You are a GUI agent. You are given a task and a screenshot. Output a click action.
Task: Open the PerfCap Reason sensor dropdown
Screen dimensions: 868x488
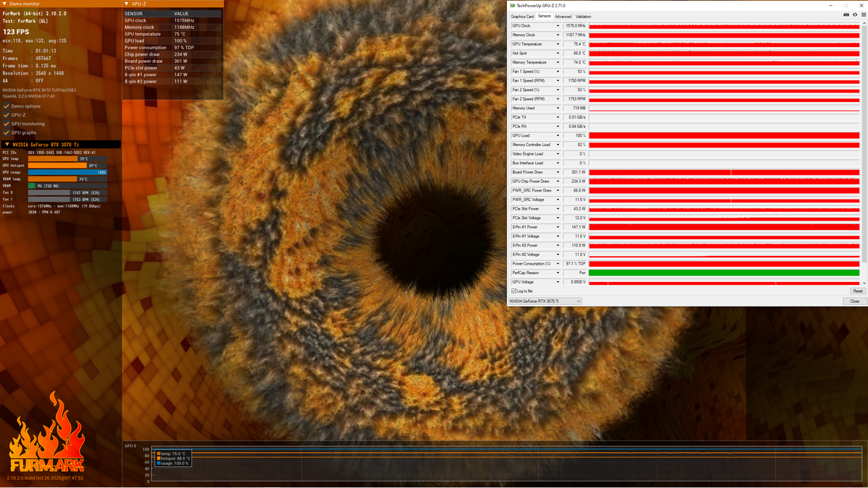(558, 273)
